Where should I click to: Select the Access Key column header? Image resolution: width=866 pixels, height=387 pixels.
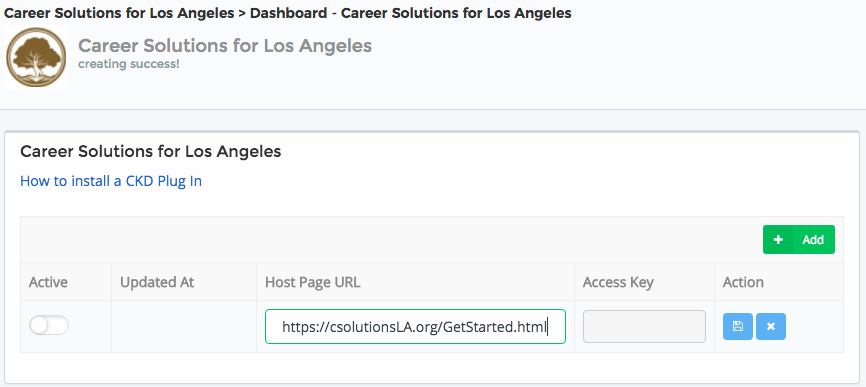tap(618, 283)
